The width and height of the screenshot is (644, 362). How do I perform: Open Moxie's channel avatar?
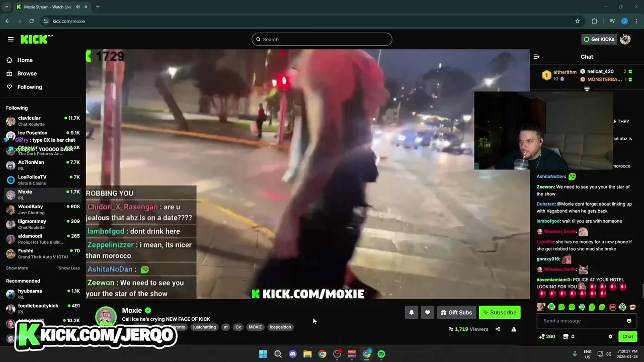(x=106, y=317)
